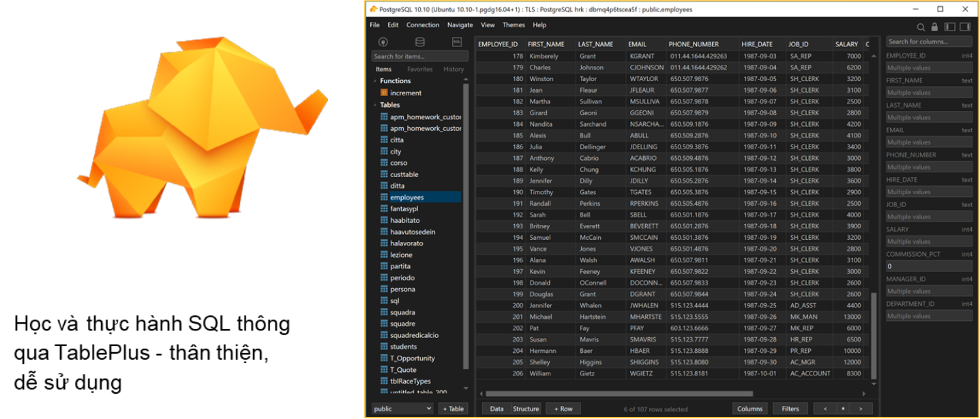This screenshot has height=419, width=980.
Task: Select the increment function icon
Action: point(385,93)
